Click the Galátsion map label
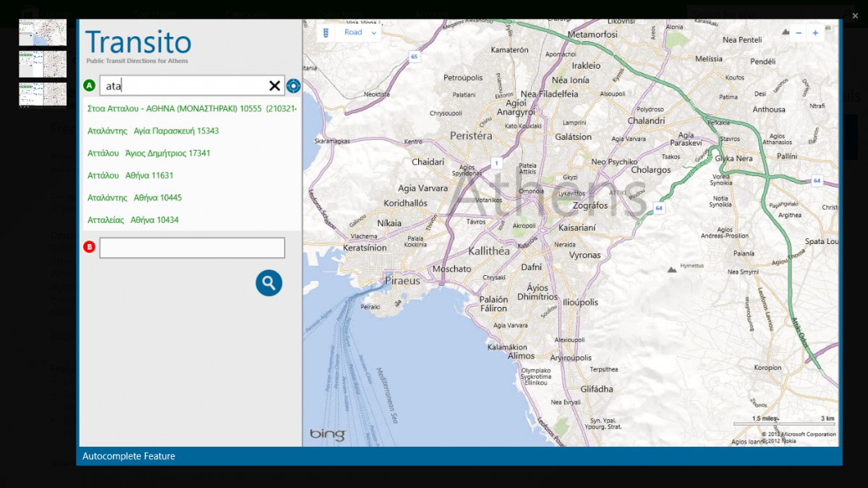This screenshot has height=488, width=868. 573,137
